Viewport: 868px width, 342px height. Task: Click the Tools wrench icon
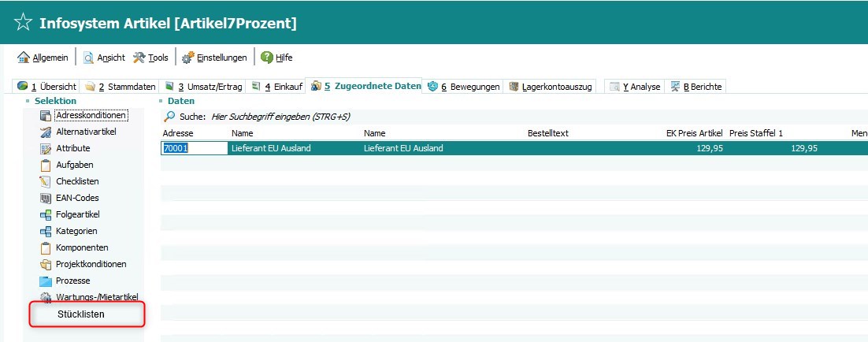coord(139,58)
